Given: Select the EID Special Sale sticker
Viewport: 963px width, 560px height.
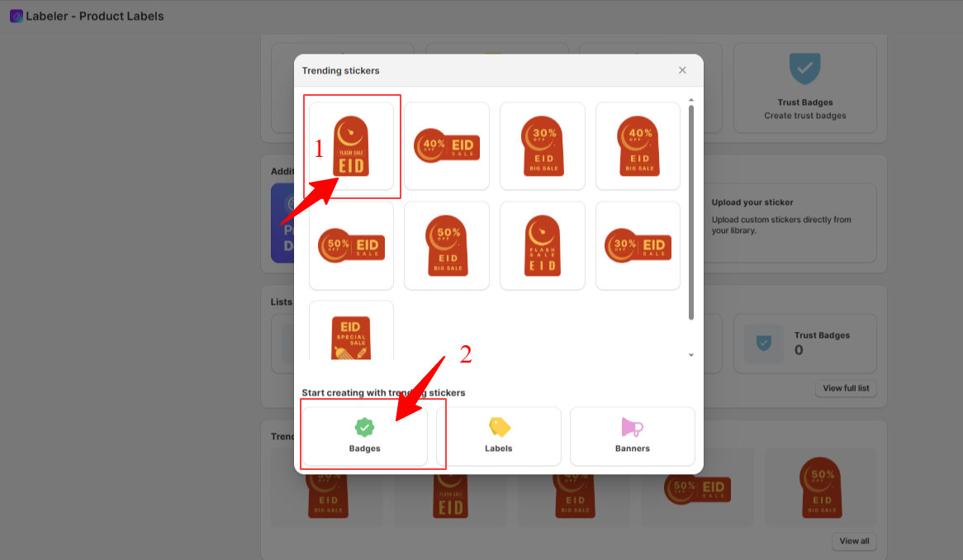Looking at the screenshot, I should [351, 331].
